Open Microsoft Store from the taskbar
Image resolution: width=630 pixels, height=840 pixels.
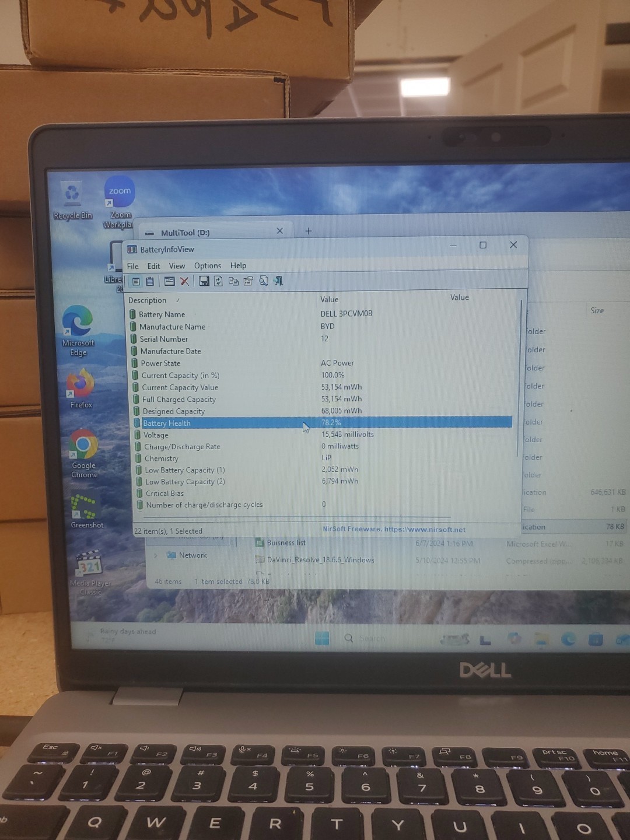click(x=596, y=639)
